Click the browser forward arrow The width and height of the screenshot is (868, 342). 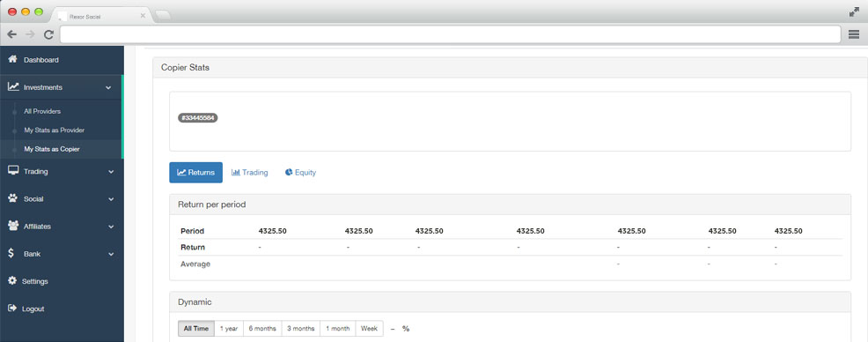pyautogui.click(x=30, y=34)
